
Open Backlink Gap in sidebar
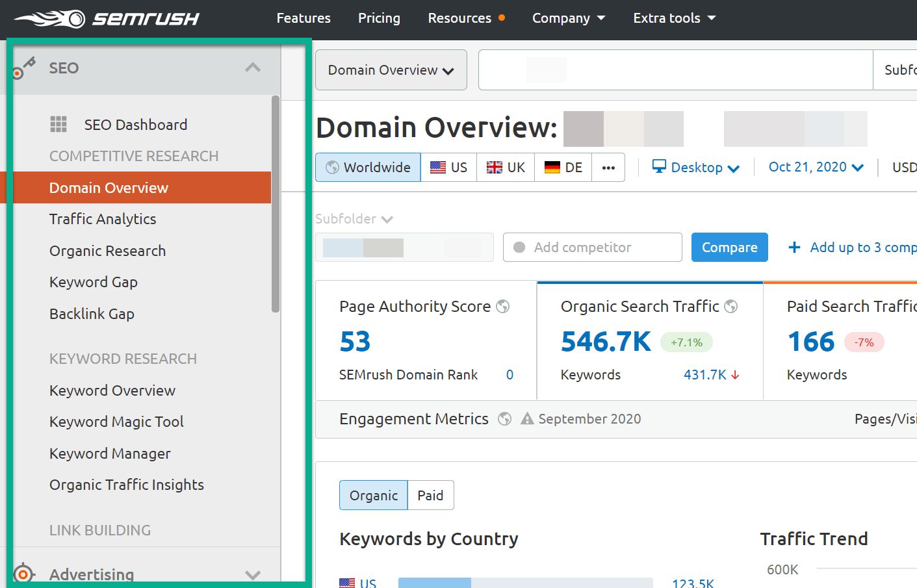coord(92,314)
